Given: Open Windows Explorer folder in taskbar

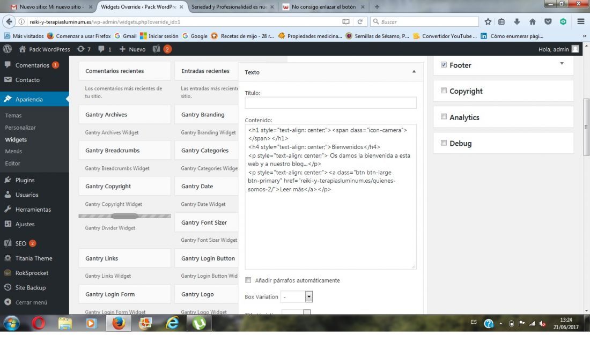Looking at the screenshot, I should tap(65, 323).
